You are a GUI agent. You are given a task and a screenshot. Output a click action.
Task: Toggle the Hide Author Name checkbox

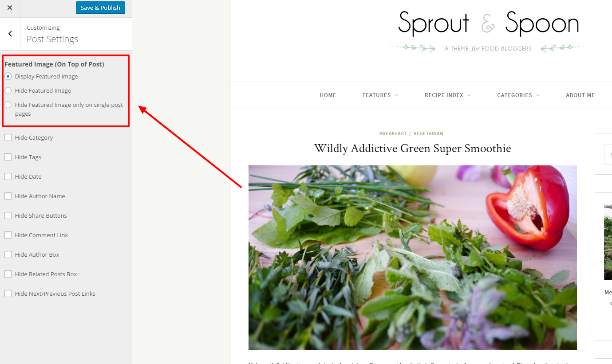coord(8,196)
